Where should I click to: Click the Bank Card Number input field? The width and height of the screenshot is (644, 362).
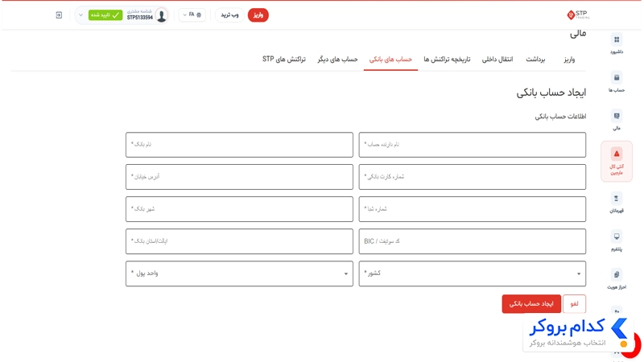click(x=472, y=177)
